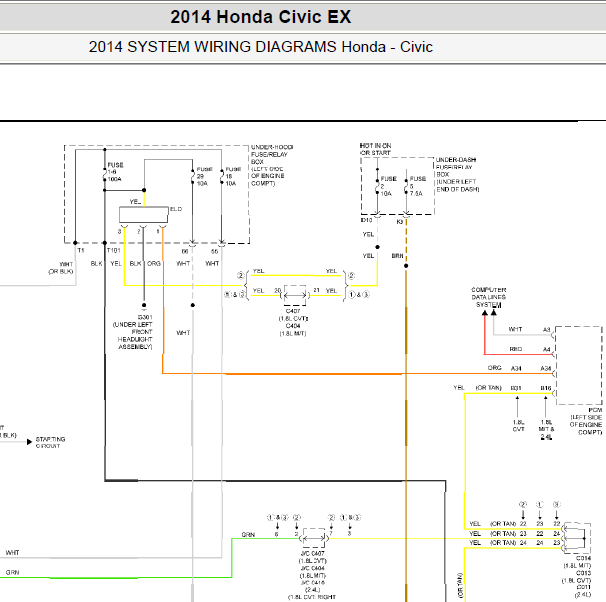Image resolution: width=606 pixels, height=602 pixels.
Task: Click the 'UNDER-HOOD FUSE/RELAY BOX' label
Action: click(271, 154)
